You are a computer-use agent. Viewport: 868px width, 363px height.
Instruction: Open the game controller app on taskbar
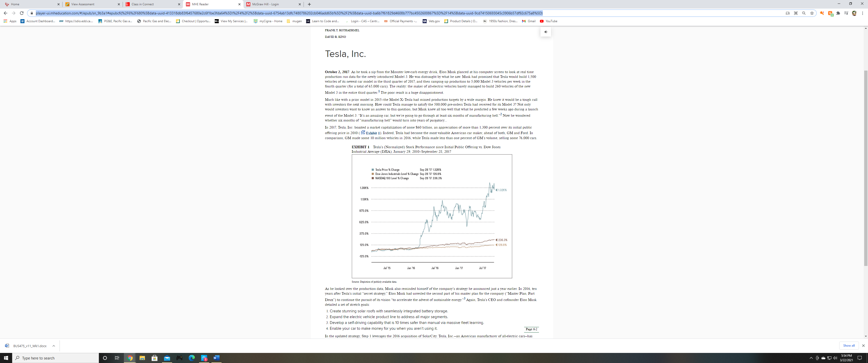179,358
